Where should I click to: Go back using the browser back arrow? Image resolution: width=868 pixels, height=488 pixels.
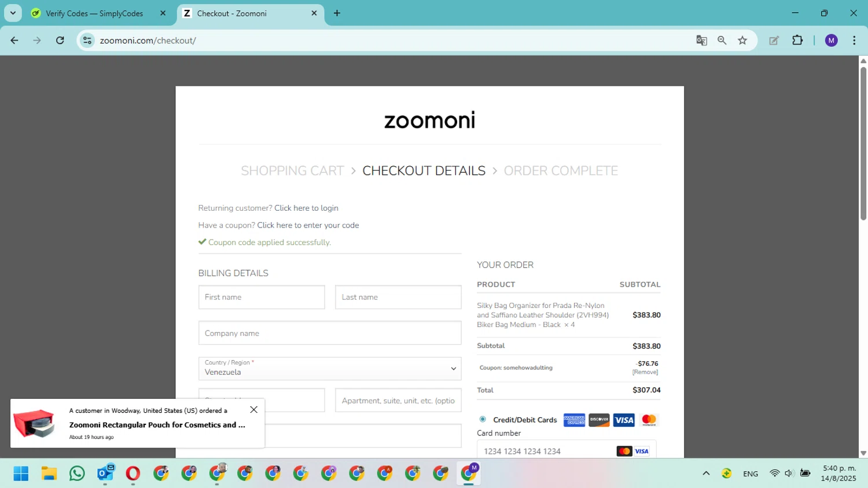[x=14, y=41]
